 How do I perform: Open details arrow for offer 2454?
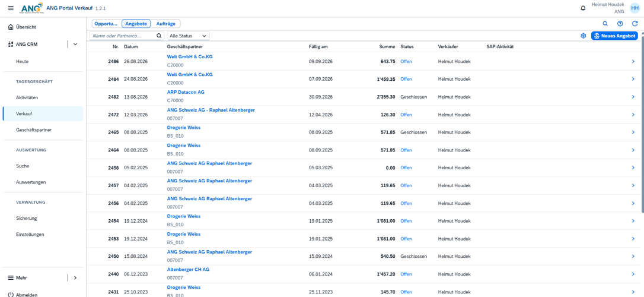point(633,220)
